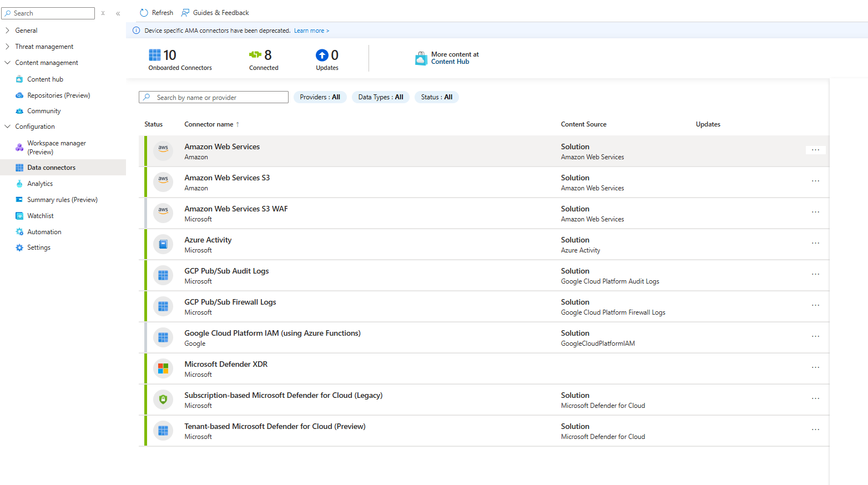Select the Azure Activity connector row

pyautogui.click(x=484, y=245)
